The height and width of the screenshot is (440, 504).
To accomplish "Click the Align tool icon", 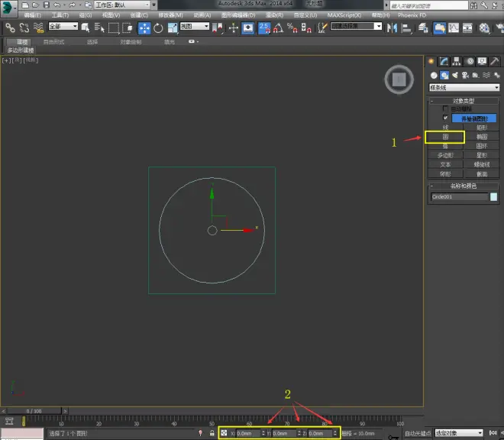I will pos(406,28).
